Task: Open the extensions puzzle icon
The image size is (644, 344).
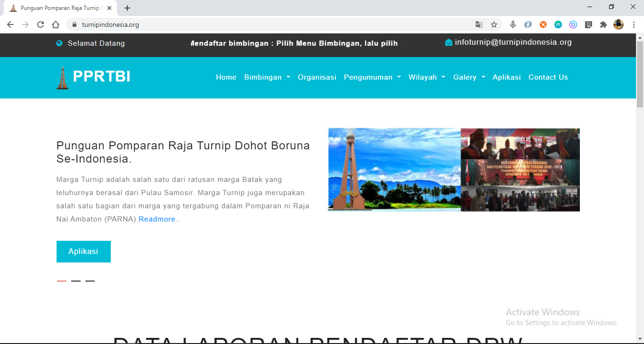Action: point(603,25)
